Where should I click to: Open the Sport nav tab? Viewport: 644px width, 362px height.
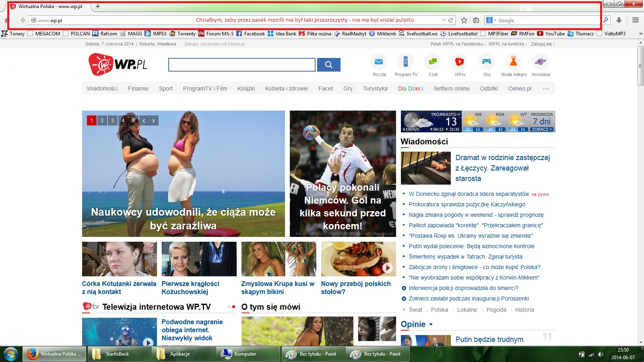click(x=166, y=88)
